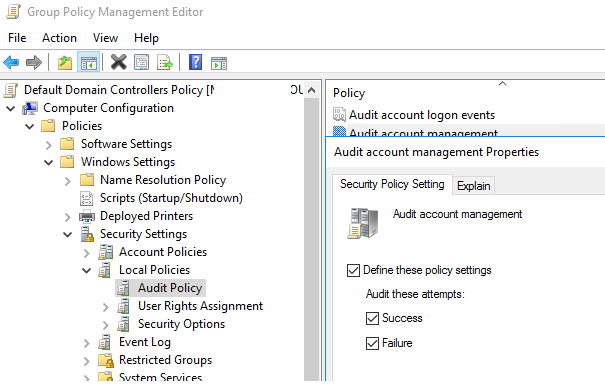
Task: Click the Name Resolution Policy folder icon
Action: (87, 180)
